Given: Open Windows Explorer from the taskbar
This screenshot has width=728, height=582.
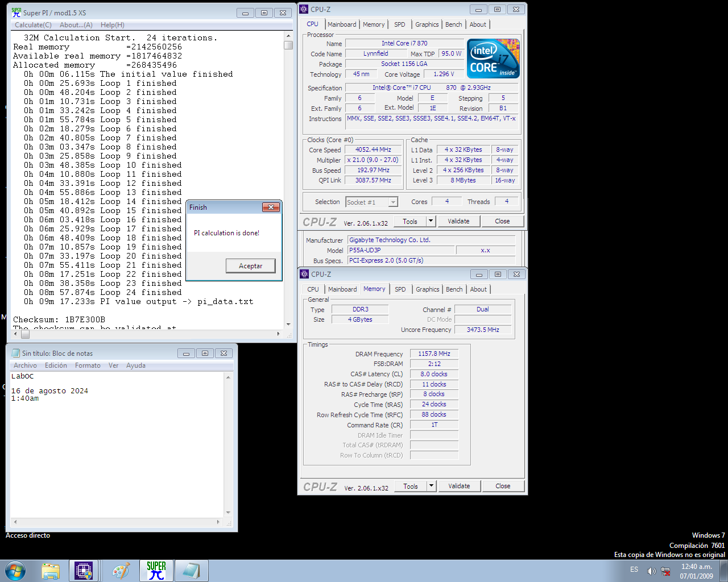Looking at the screenshot, I should click(51, 571).
